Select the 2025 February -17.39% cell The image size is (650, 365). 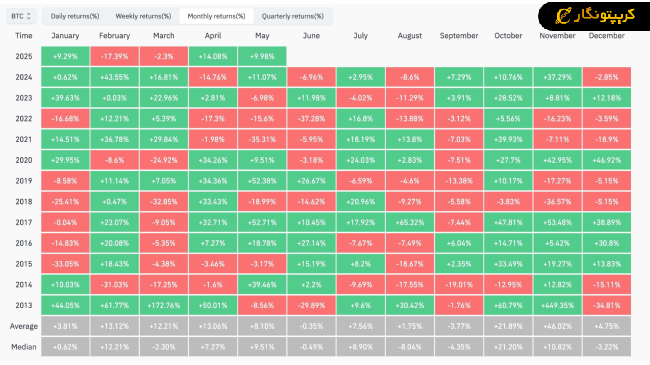click(114, 56)
